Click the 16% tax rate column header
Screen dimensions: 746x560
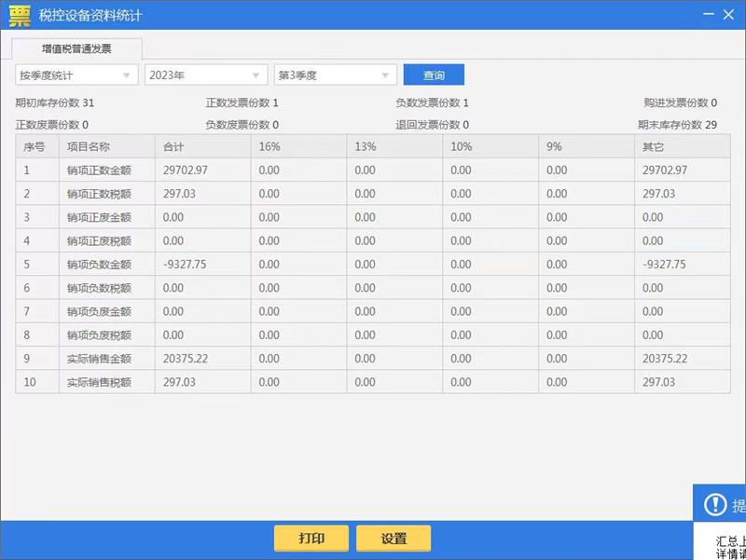tap(269, 146)
